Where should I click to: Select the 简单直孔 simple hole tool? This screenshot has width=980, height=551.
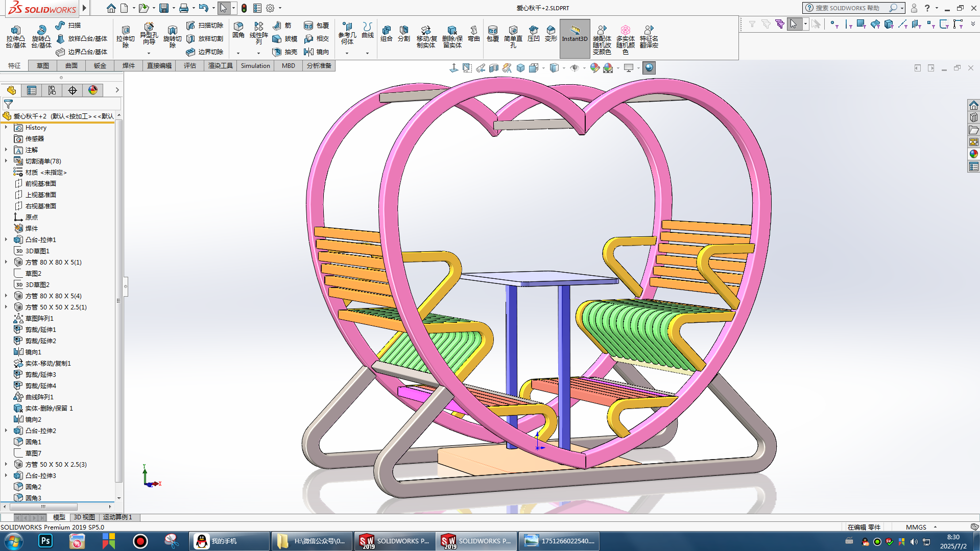(513, 37)
